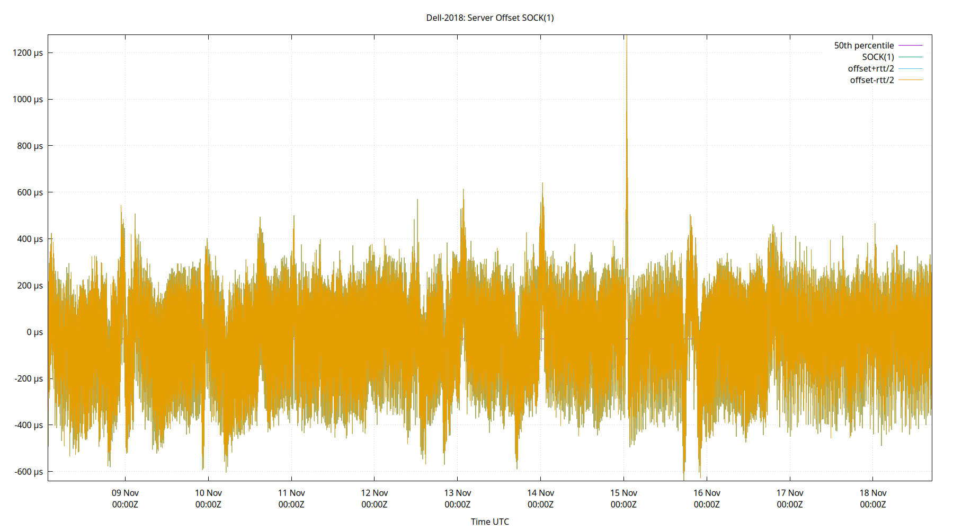Toggle visibility of the offset-rtt/2 series
The width and height of the screenshot is (980, 530).
871,79
